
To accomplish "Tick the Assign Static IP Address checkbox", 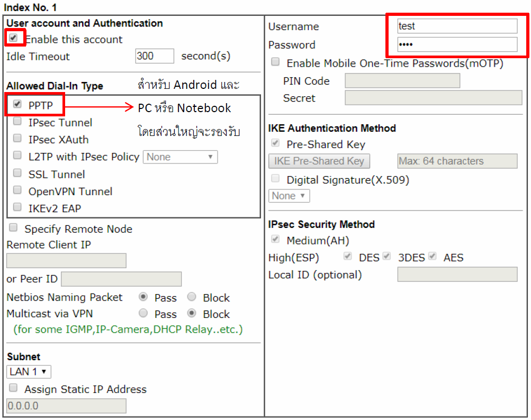I will [14, 388].
